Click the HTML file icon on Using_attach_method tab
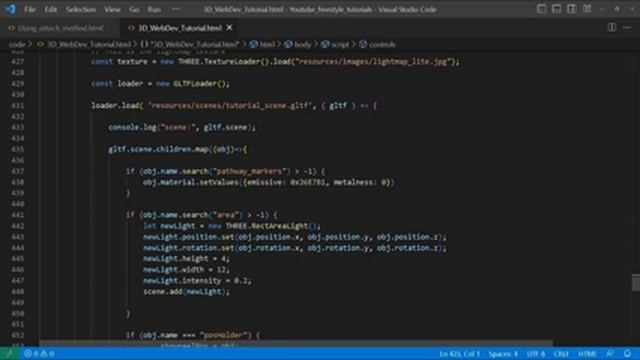This screenshot has width=640, height=360. [x=11, y=28]
